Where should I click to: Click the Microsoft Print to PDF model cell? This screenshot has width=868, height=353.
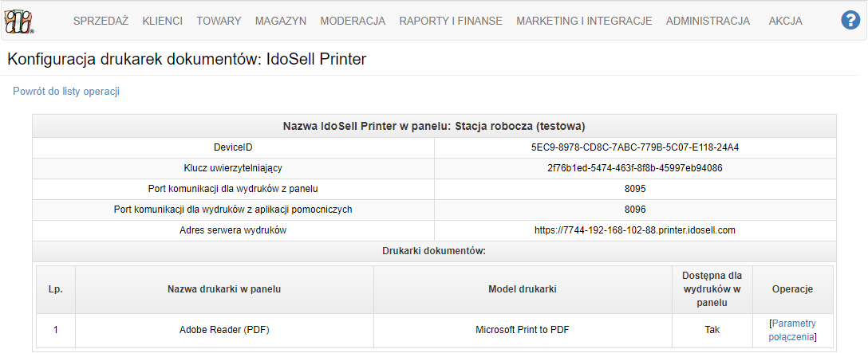tap(523, 331)
